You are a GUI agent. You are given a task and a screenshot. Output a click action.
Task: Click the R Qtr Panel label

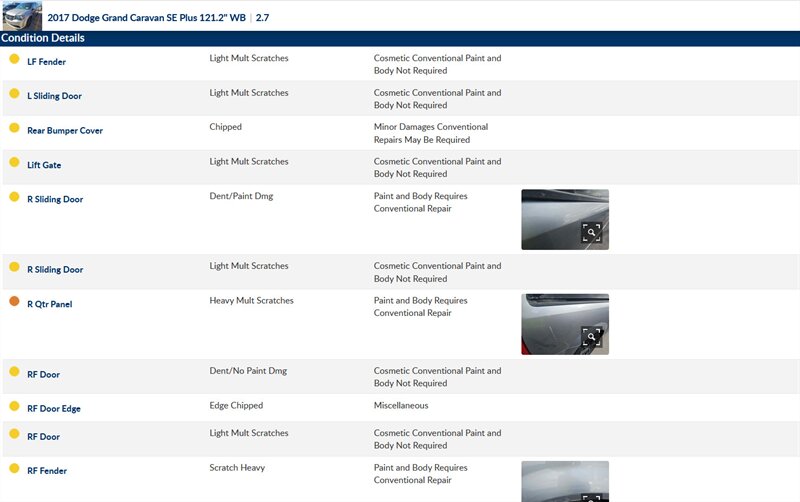pyautogui.click(x=50, y=304)
